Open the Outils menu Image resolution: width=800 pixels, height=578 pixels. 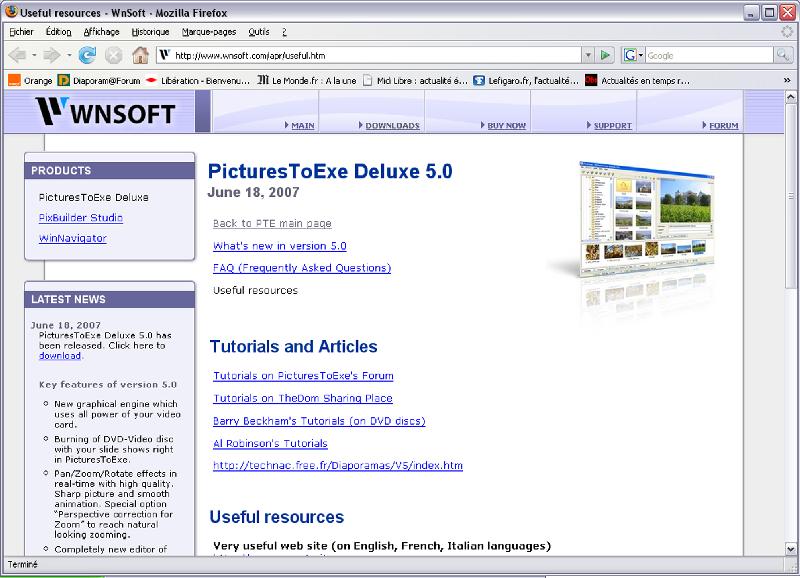259,32
